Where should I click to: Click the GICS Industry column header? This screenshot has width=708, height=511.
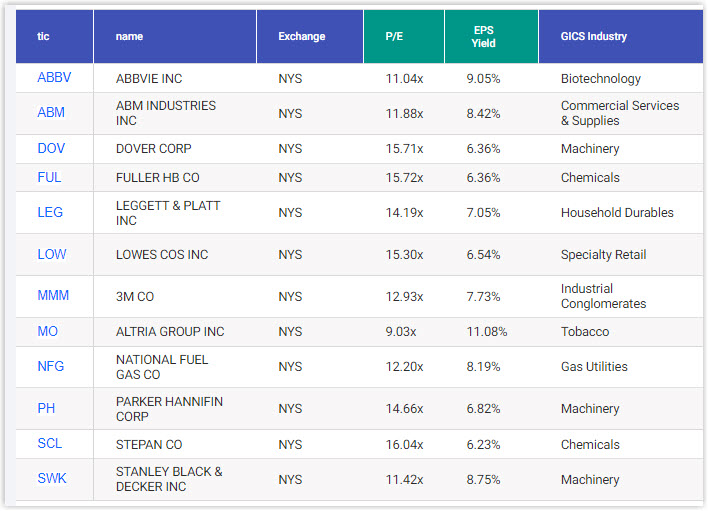(x=594, y=37)
